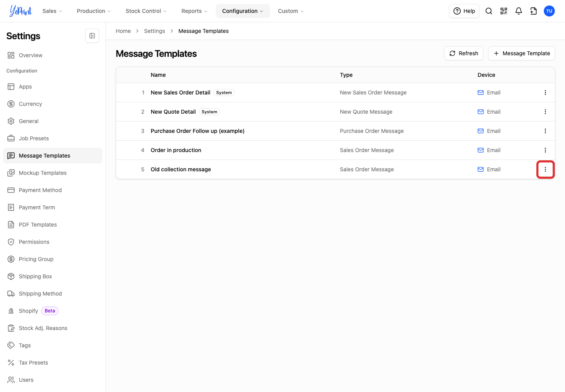
Task: Click the document export icon near avatar
Action: tap(534, 11)
